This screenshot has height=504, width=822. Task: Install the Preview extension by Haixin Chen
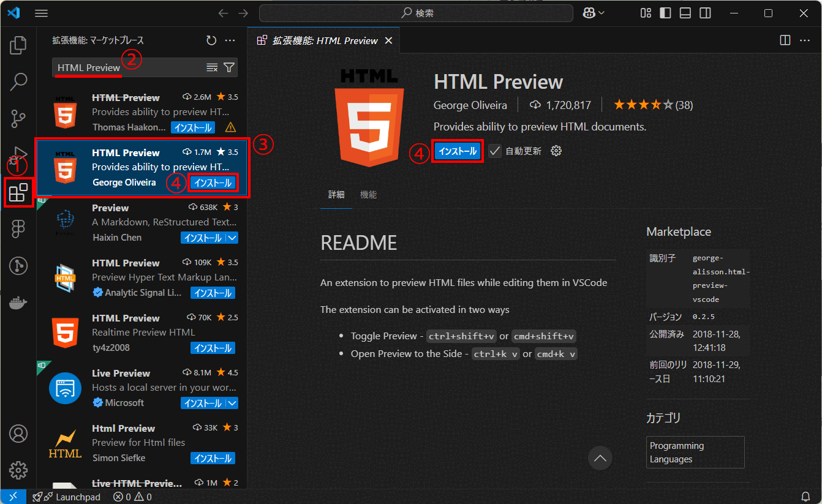(203, 238)
